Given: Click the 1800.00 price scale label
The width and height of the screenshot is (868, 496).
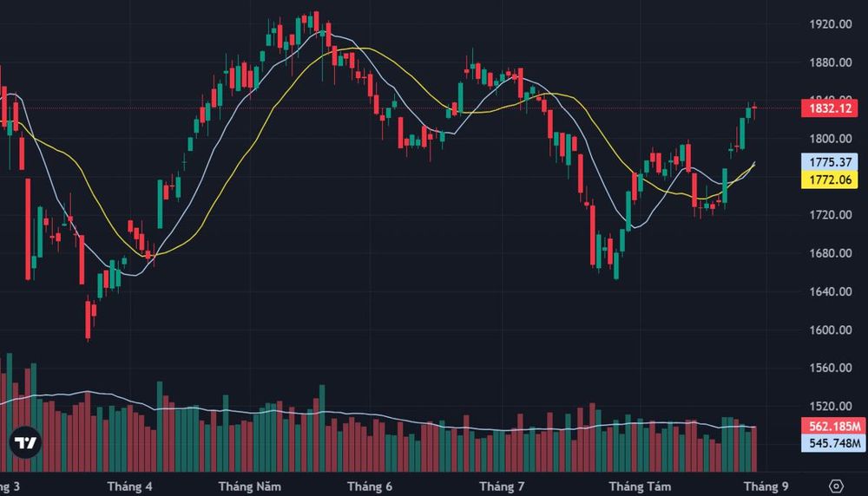Looking at the screenshot, I should tap(831, 138).
